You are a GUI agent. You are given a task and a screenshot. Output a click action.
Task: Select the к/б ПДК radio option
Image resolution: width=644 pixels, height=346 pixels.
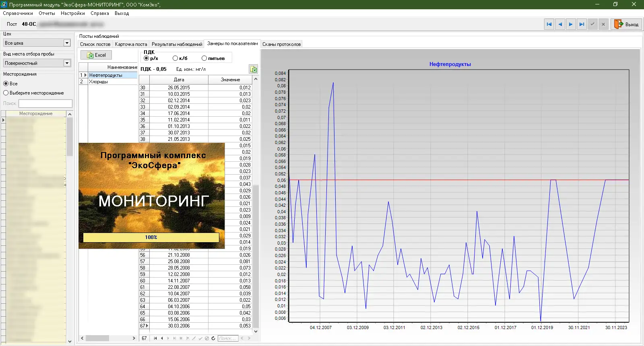pos(175,58)
